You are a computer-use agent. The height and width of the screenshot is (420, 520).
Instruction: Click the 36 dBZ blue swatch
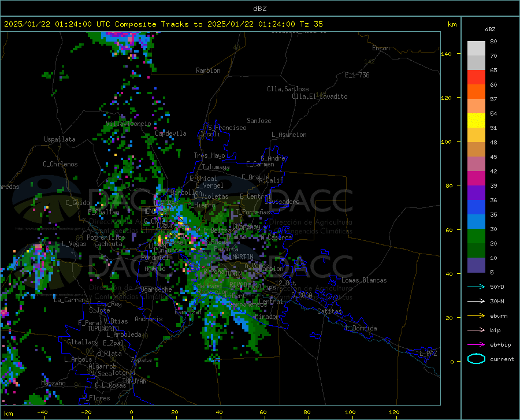[x=476, y=207]
